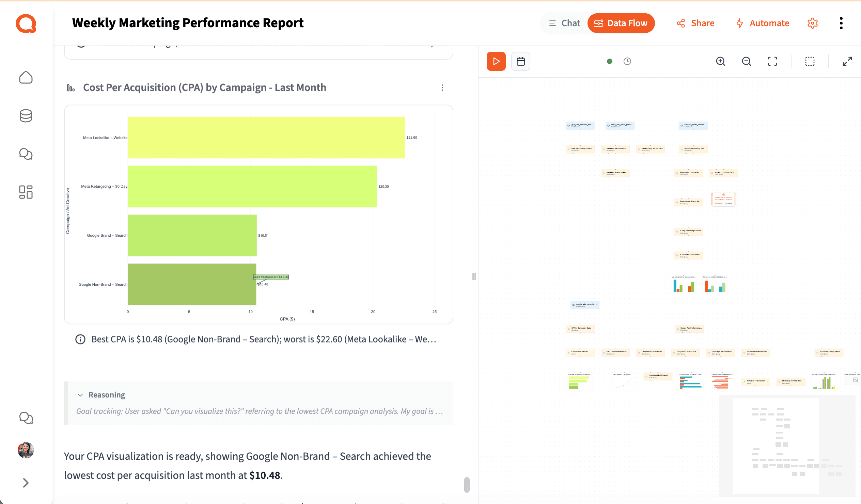Viewport: 861px width, 504px height.
Task: Fit the flow to screen with the frame icon
Action: [x=772, y=62]
